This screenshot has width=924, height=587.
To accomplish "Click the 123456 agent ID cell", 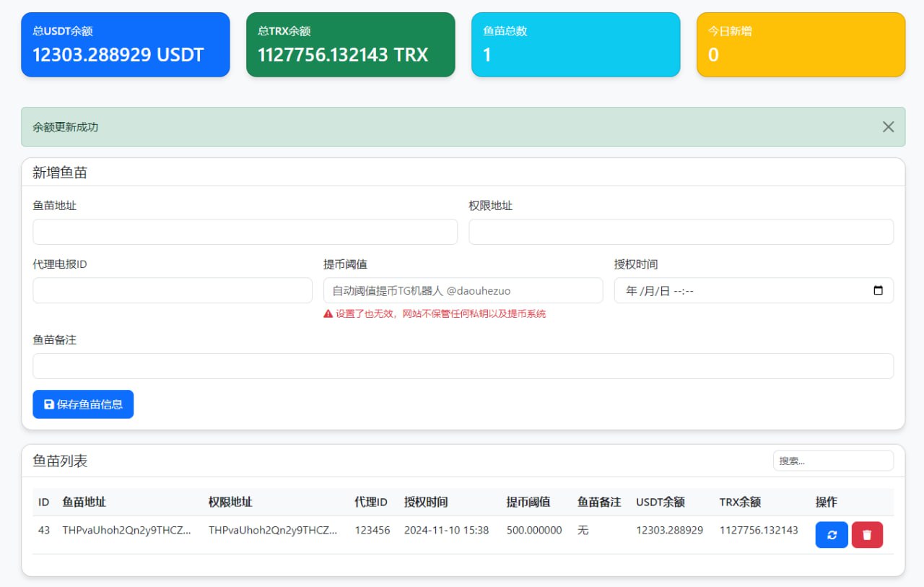I will [x=372, y=530].
